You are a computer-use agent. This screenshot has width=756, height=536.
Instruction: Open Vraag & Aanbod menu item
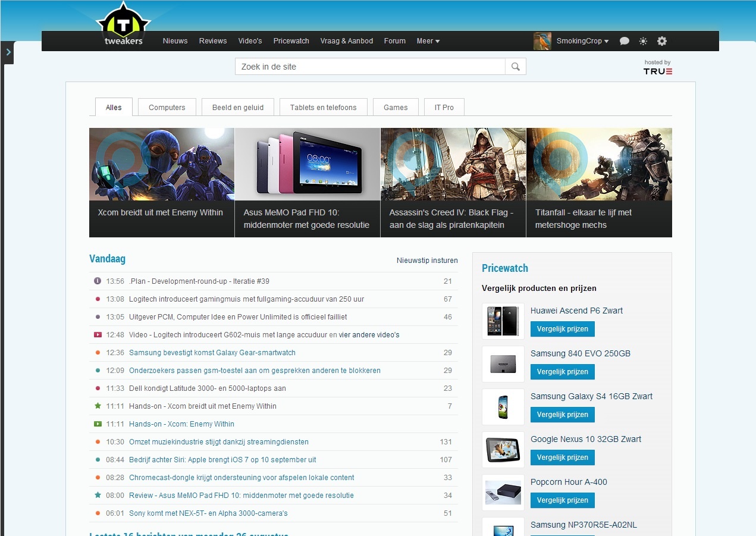(x=347, y=41)
